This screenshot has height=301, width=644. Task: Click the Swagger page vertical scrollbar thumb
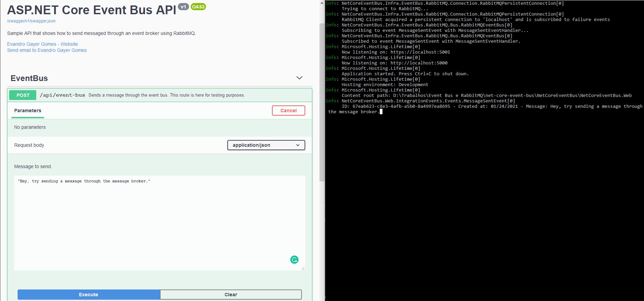coord(322,102)
